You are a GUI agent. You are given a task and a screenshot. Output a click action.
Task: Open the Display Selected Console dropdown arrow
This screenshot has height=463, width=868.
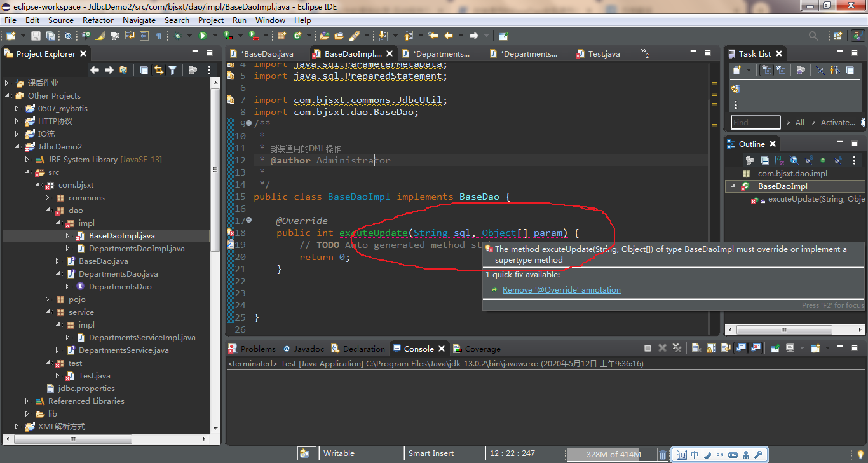coord(803,348)
